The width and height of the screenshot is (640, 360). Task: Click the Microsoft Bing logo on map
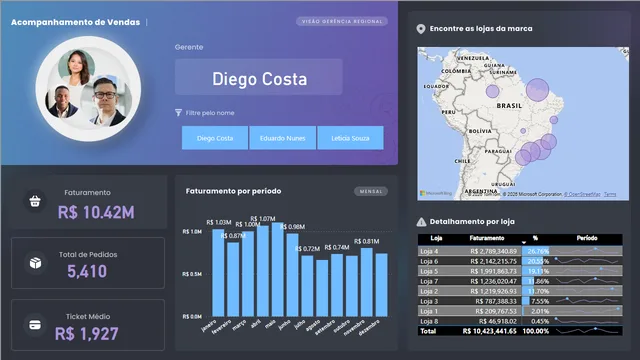(x=436, y=193)
